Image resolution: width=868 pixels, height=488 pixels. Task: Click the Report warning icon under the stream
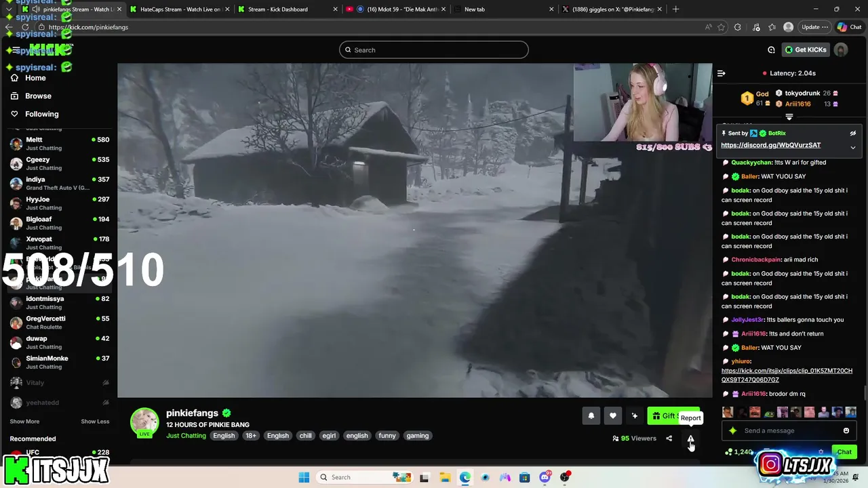point(690,439)
